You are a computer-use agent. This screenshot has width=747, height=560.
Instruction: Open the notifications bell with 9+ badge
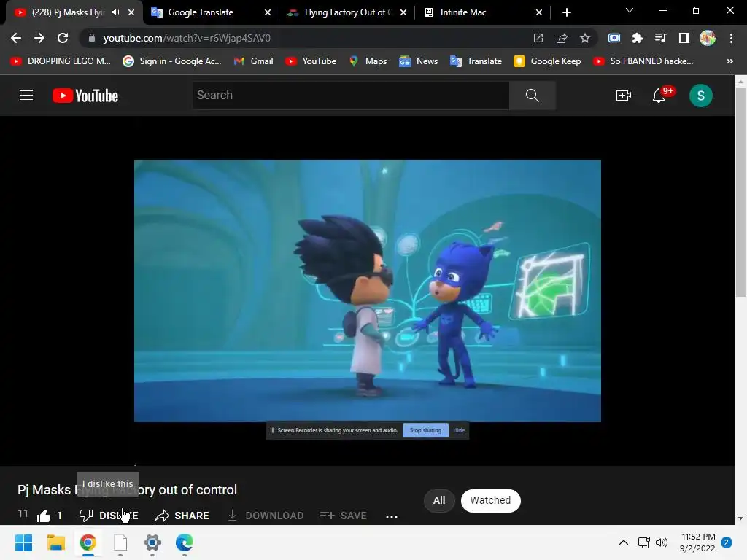659,96
